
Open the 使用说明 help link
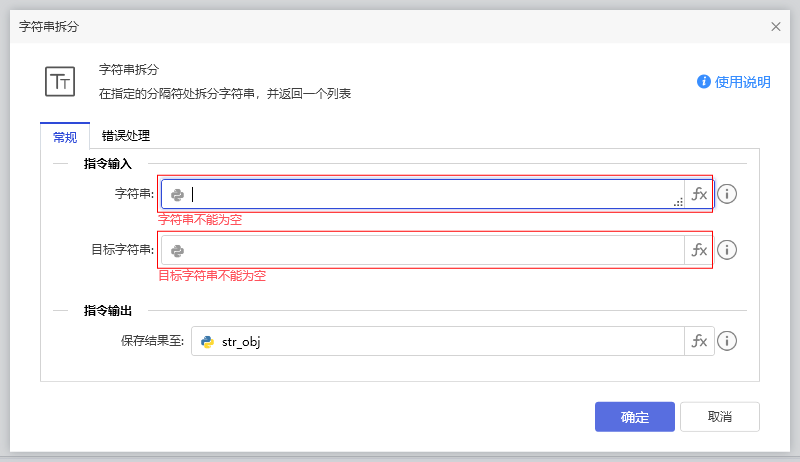point(734,82)
